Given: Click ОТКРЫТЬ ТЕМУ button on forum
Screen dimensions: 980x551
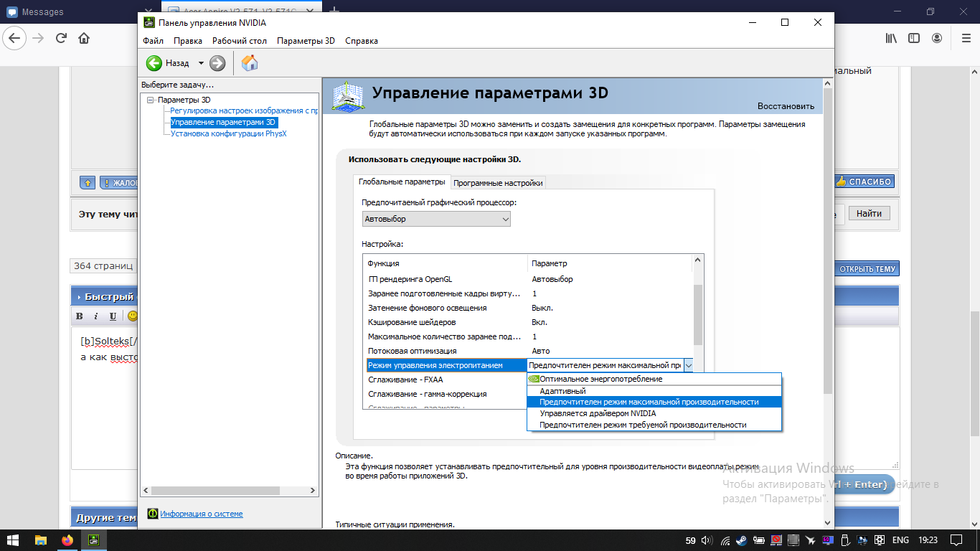Looking at the screenshot, I should [867, 269].
